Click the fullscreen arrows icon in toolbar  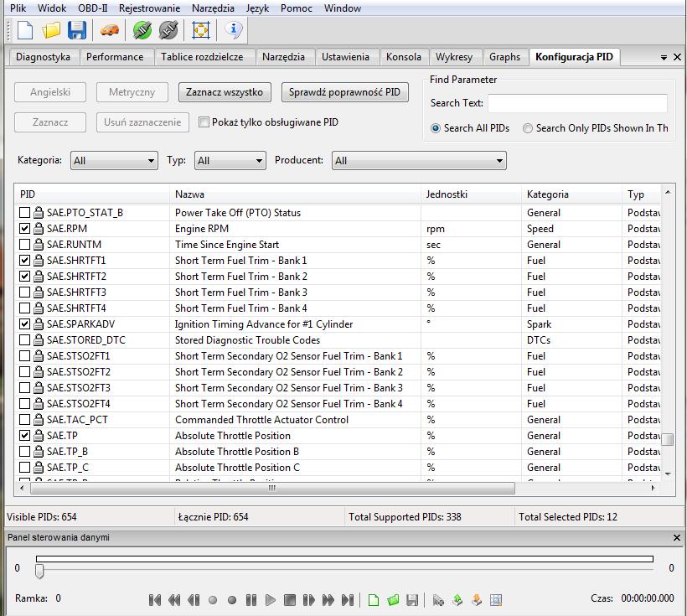201,31
